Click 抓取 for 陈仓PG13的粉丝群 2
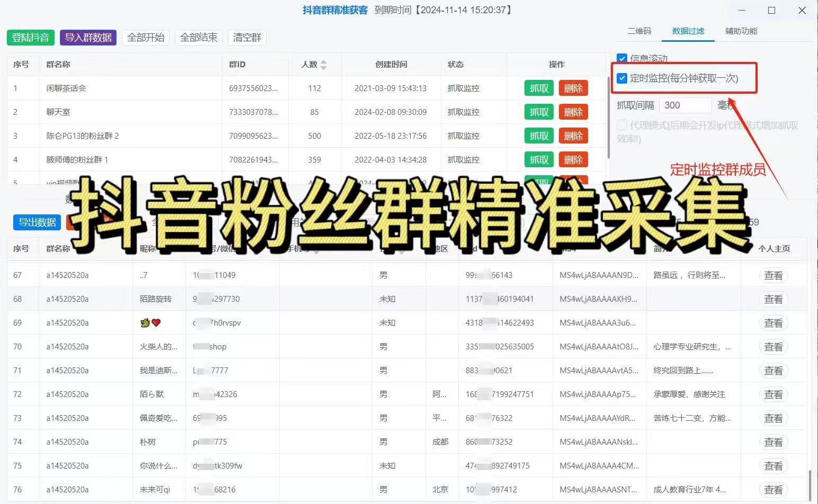 pyautogui.click(x=539, y=136)
